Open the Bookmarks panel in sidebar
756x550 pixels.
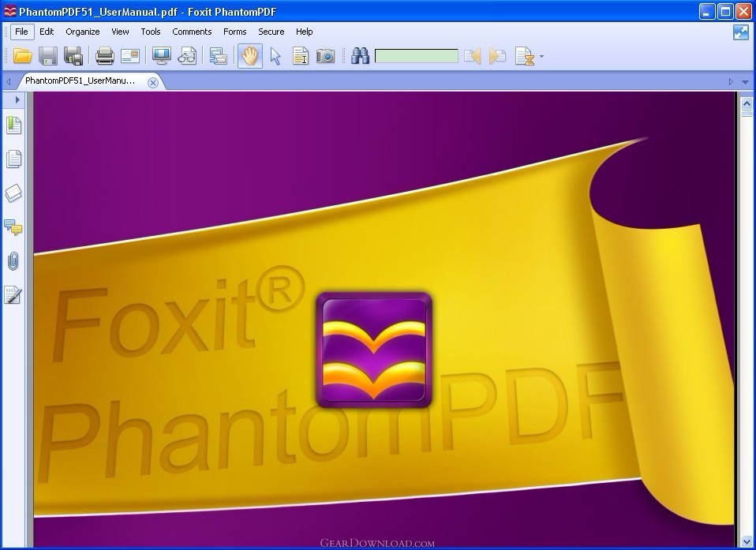(x=13, y=125)
